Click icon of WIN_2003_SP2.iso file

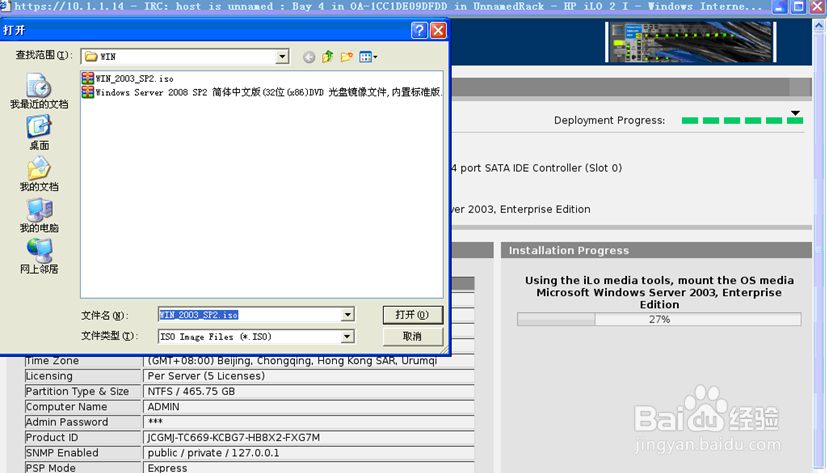(x=88, y=79)
